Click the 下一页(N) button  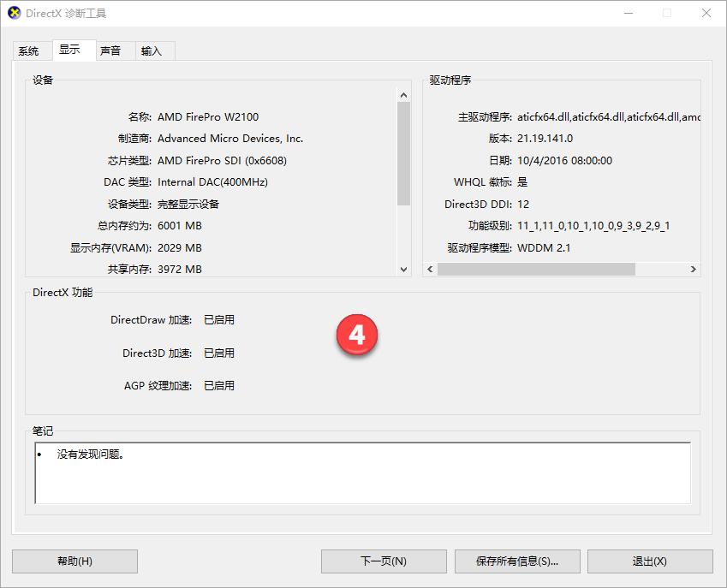click(x=384, y=561)
